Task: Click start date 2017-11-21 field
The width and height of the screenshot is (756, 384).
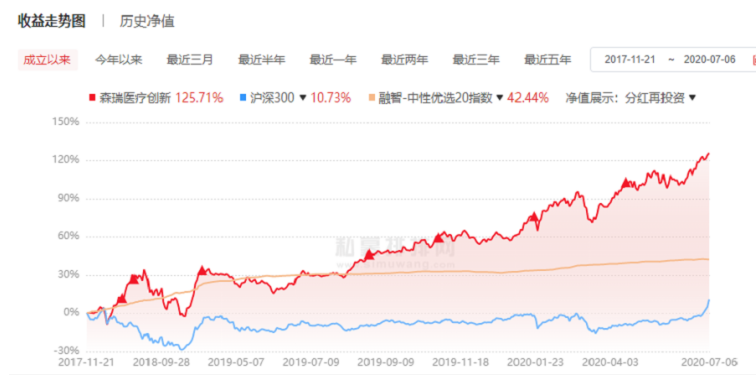Action: (x=630, y=59)
